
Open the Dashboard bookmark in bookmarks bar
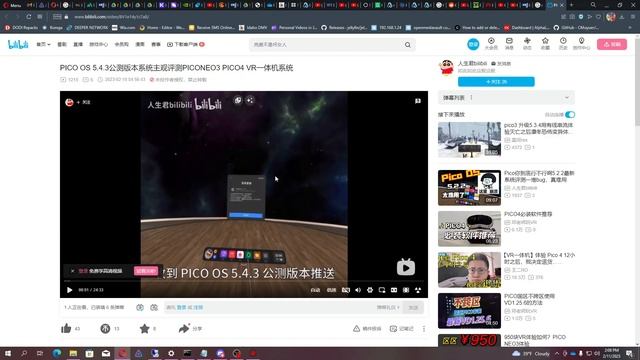click(x=527, y=28)
